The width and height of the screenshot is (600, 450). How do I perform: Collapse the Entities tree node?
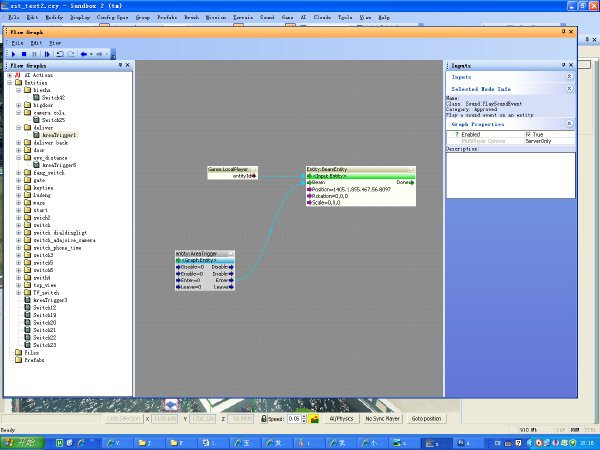[x=10, y=83]
